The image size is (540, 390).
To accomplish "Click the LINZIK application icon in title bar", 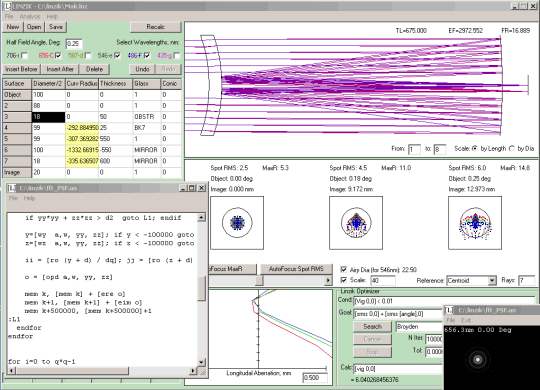I will pyautogui.click(x=7, y=6).
